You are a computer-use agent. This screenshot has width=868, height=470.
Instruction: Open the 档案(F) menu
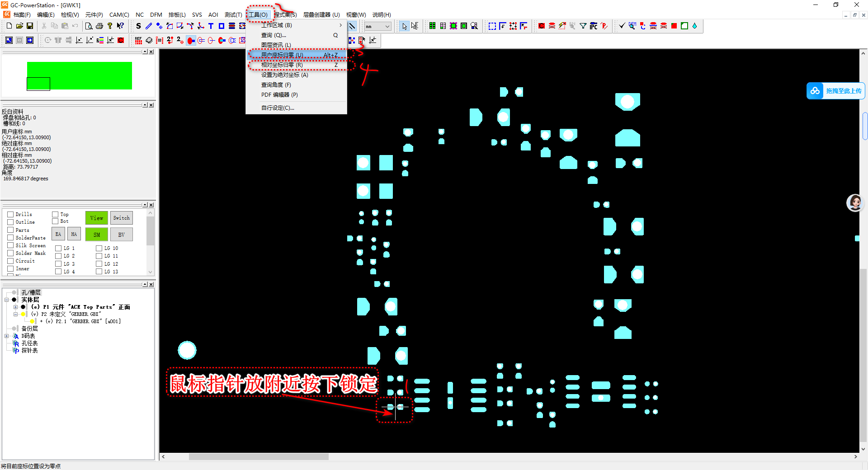pos(22,14)
